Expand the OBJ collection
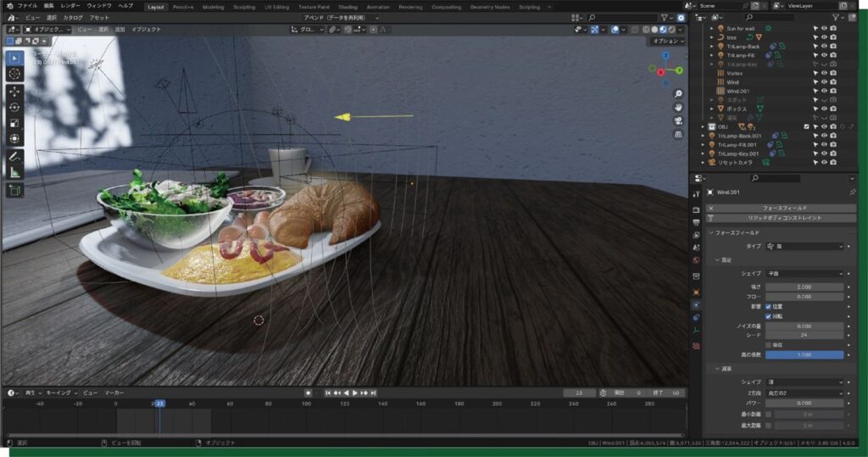868x457 pixels. pos(703,127)
